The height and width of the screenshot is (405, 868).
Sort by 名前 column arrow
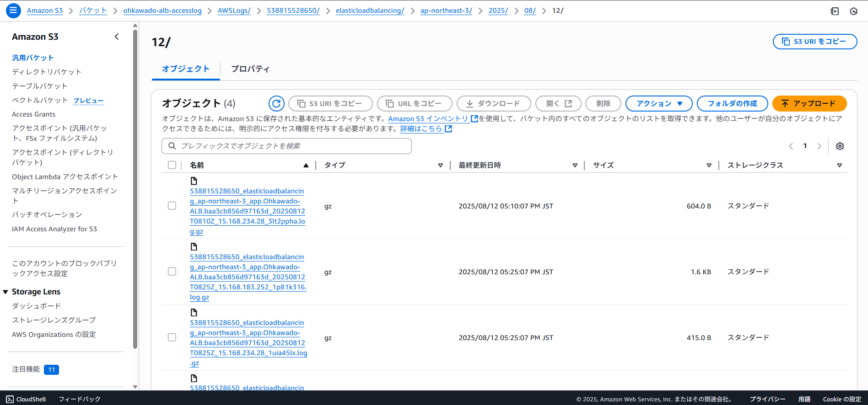[306, 165]
